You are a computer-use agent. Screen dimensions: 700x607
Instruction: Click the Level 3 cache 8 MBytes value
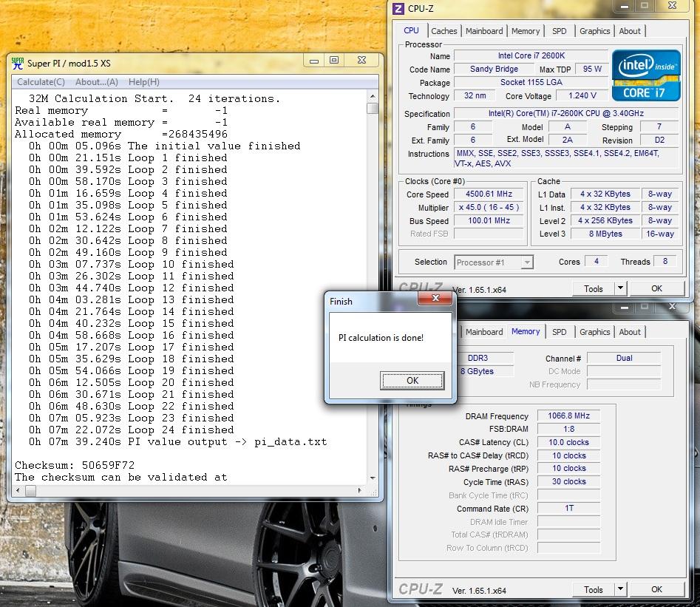605,234
